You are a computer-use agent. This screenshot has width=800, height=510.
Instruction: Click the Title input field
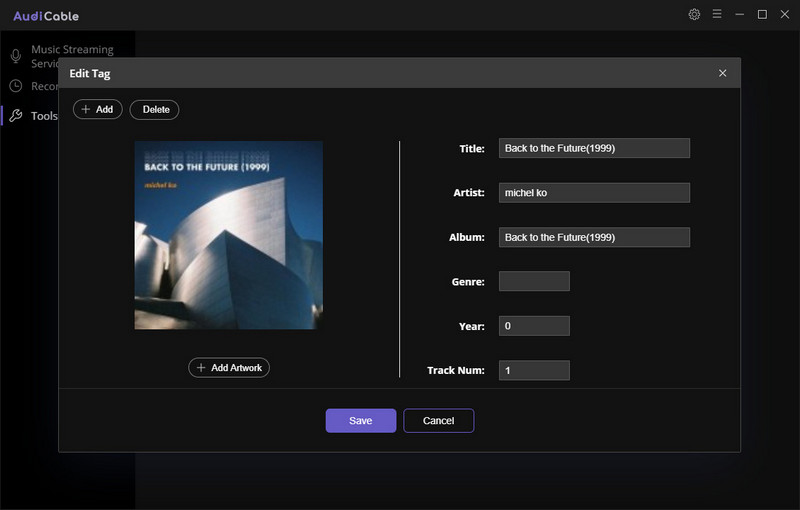[594, 148]
